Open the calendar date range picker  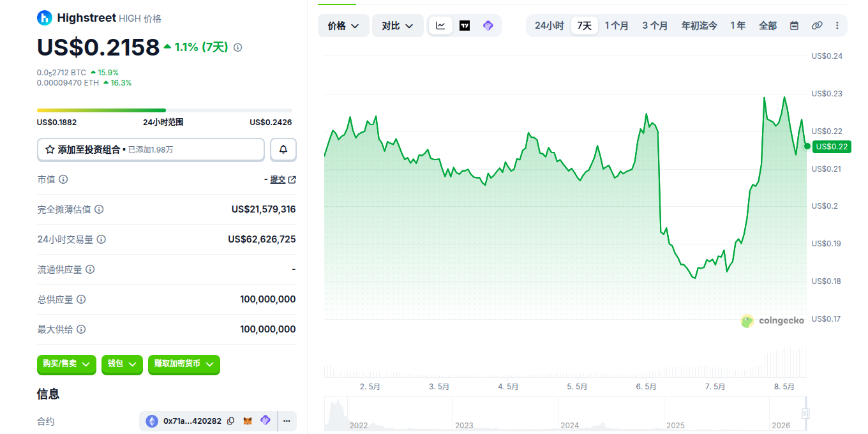(794, 26)
